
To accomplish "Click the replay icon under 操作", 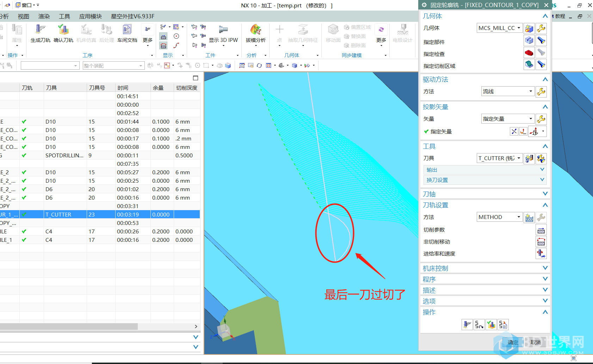I will click(479, 325).
